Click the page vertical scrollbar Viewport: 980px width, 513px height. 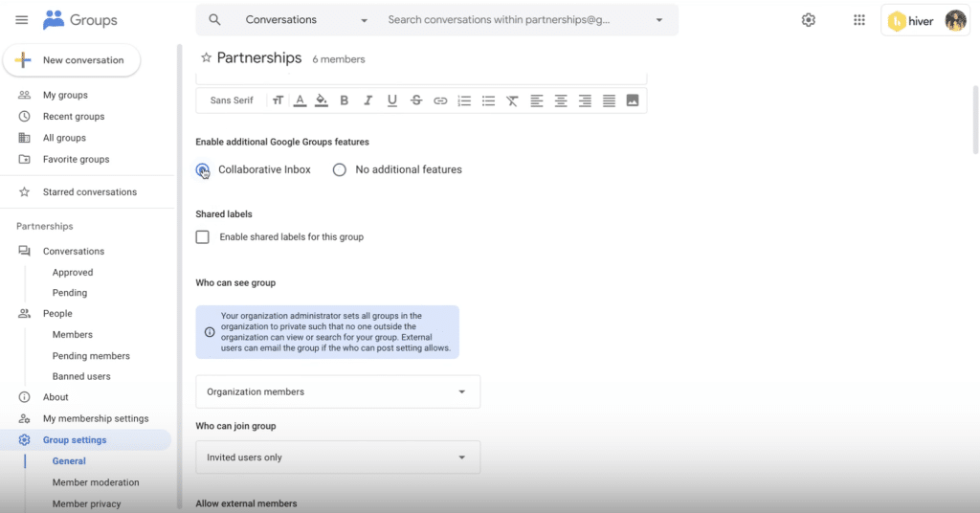click(x=975, y=120)
